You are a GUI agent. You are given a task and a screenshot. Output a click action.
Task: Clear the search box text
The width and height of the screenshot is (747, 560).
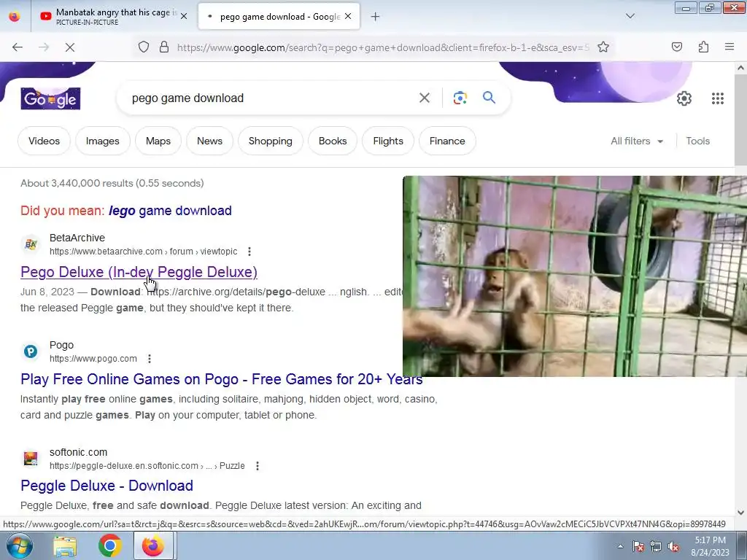424,98
